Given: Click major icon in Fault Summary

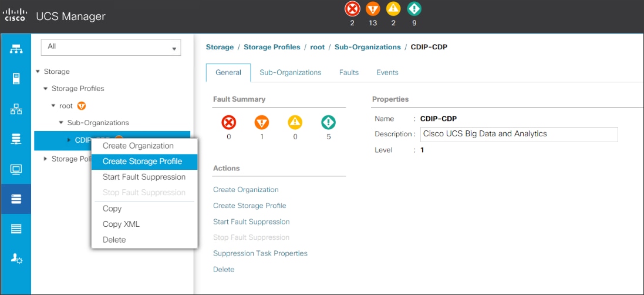Looking at the screenshot, I should point(262,122).
